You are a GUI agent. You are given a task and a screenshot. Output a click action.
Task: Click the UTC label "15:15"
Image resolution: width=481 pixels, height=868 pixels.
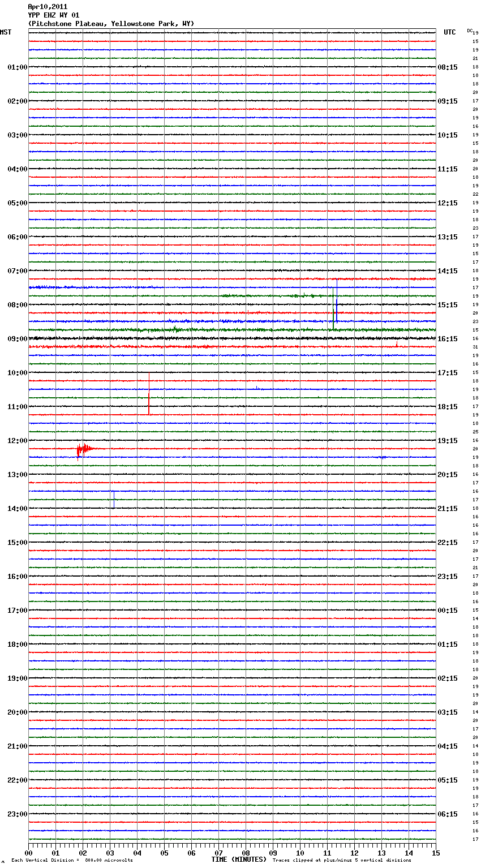tap(448, 305)
